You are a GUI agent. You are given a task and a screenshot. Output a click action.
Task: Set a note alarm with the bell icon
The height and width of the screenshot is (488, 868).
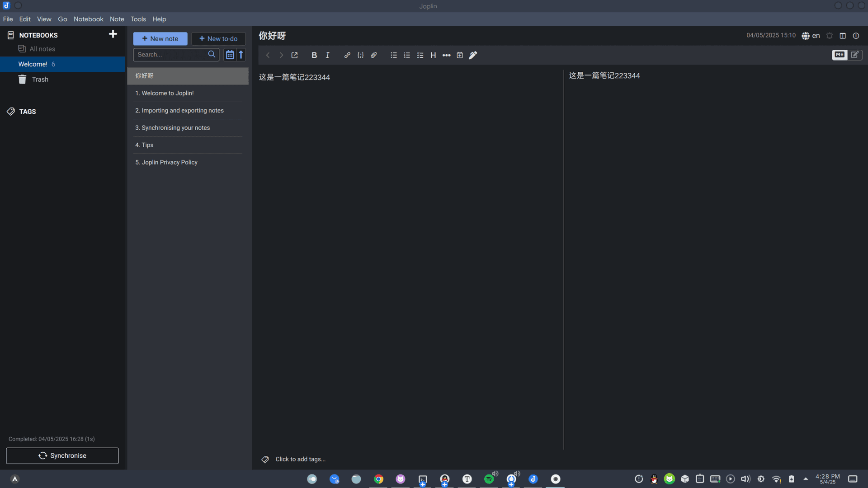point(830,36)
